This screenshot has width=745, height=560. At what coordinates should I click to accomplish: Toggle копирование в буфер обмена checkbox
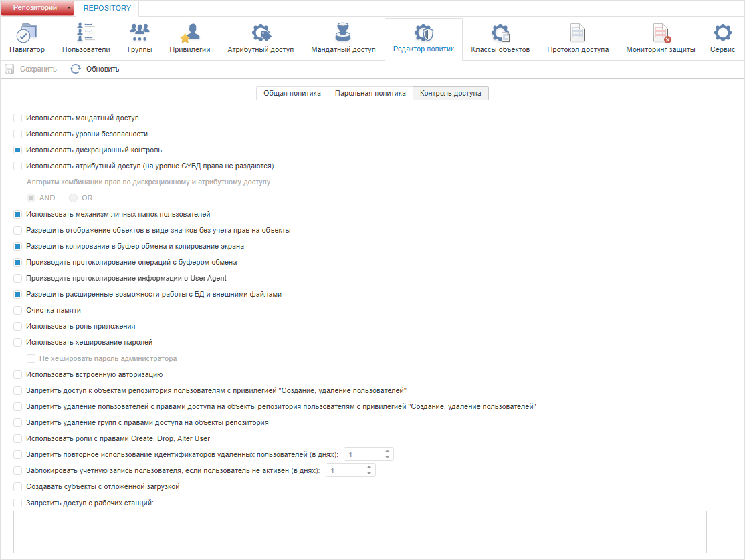17,247
